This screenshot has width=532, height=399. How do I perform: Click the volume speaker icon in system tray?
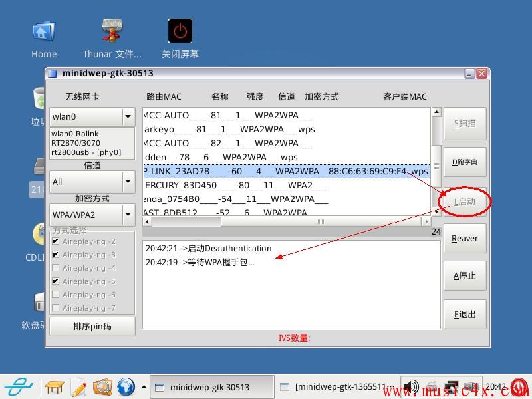point(411,387)
